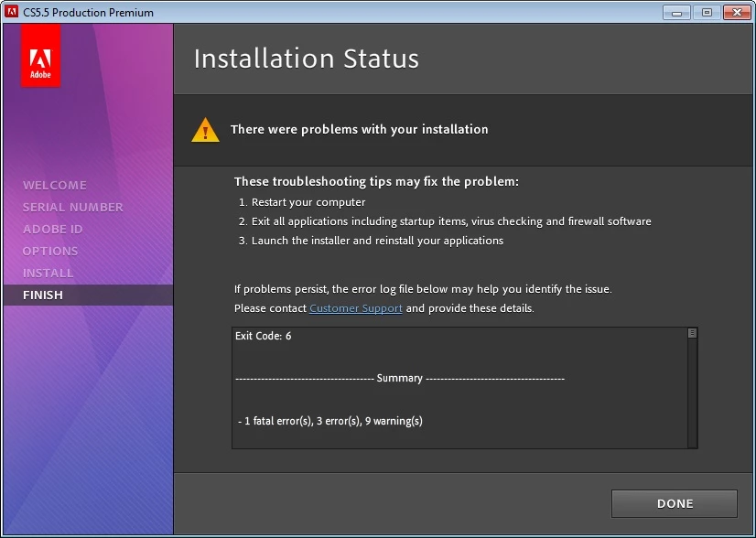Image resolution: width=756 pixels, height=538 pixels.
Task: Select the ADOBE ID step
Action: pos(53,229)
